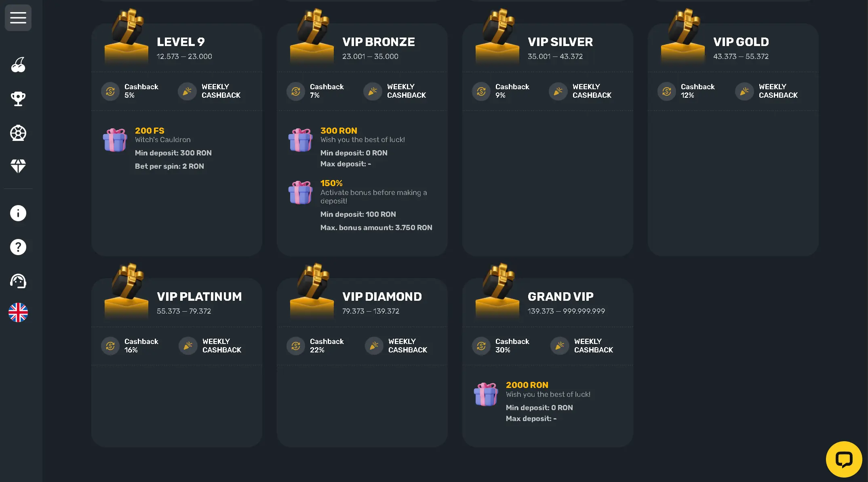Open the trophy tournaments icon
The image size is (868, 482).
pyautogui.click(x=18, y=98)
